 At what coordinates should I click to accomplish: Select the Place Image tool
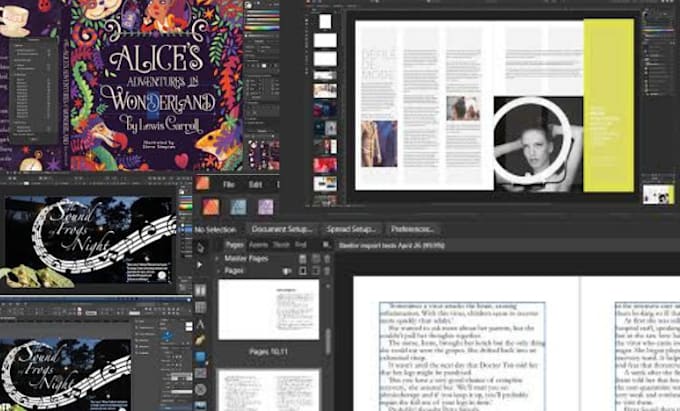pyautogui.click(x=200, y=373)
